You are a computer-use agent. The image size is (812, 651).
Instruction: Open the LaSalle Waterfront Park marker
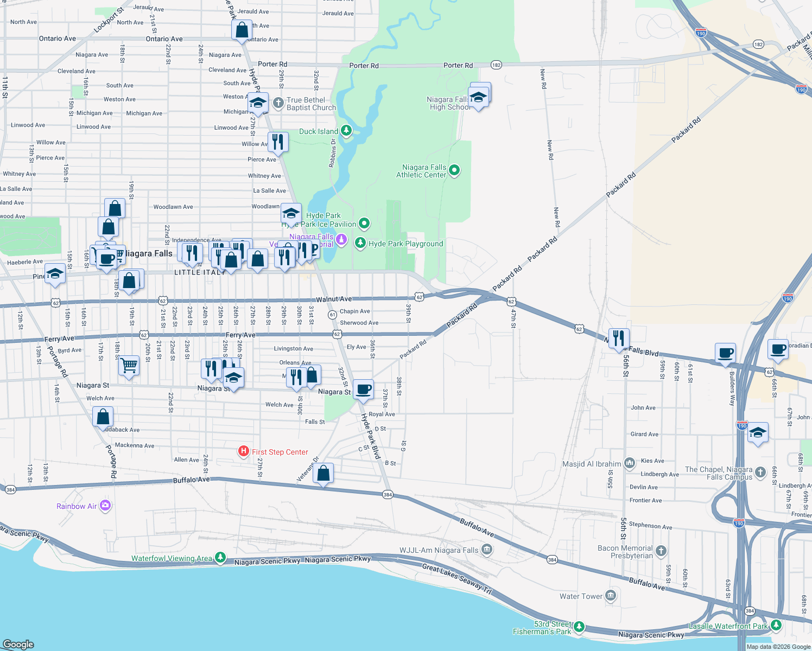tap(776, 625)
